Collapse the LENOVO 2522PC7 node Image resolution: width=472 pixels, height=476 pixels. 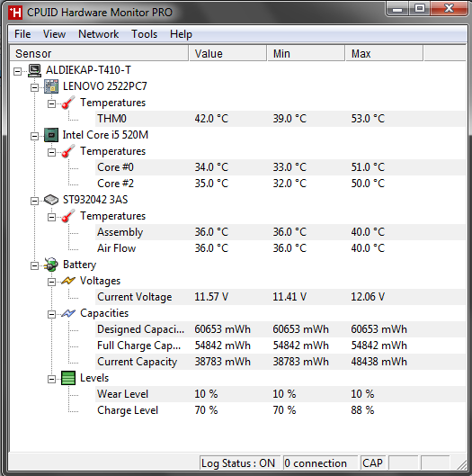(x=34, y=88)
